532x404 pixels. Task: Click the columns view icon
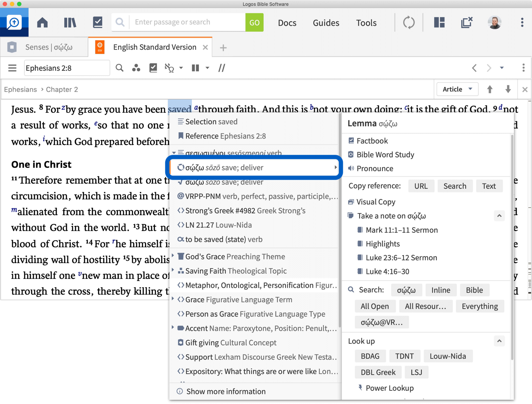196,68
